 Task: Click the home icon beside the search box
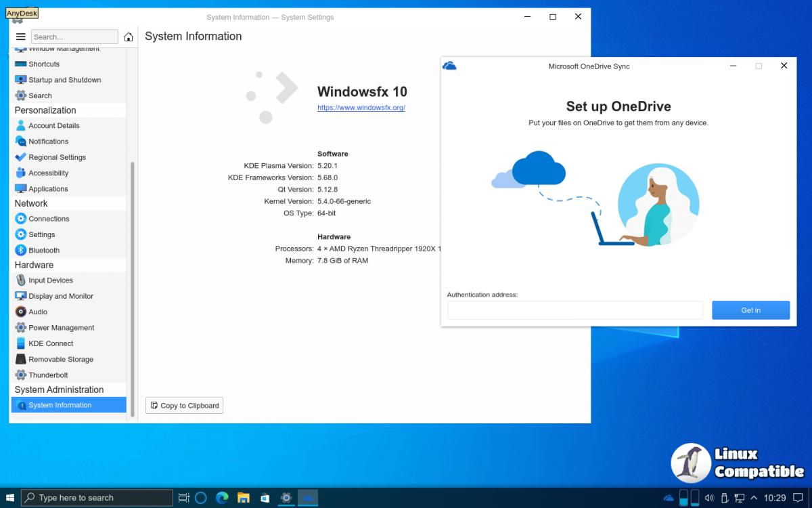(129, 37)
